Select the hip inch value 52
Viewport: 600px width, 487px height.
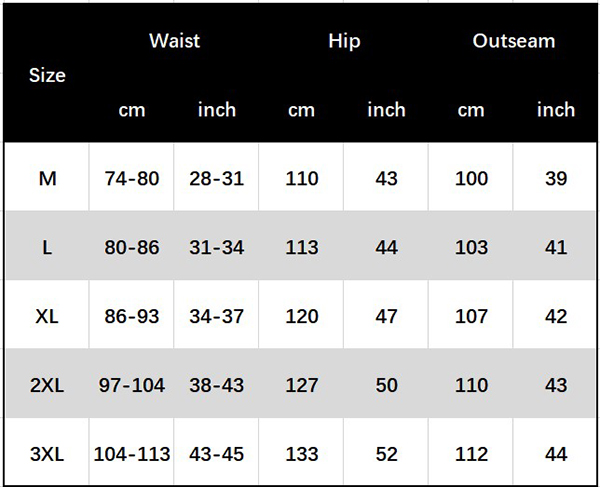[x=386, y=453]
